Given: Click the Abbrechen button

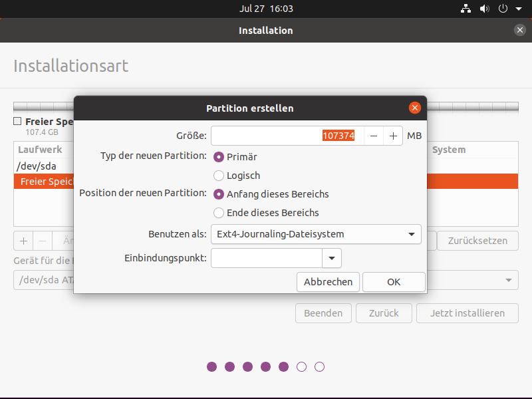Looking at the screenshot, I should [328, 282].
